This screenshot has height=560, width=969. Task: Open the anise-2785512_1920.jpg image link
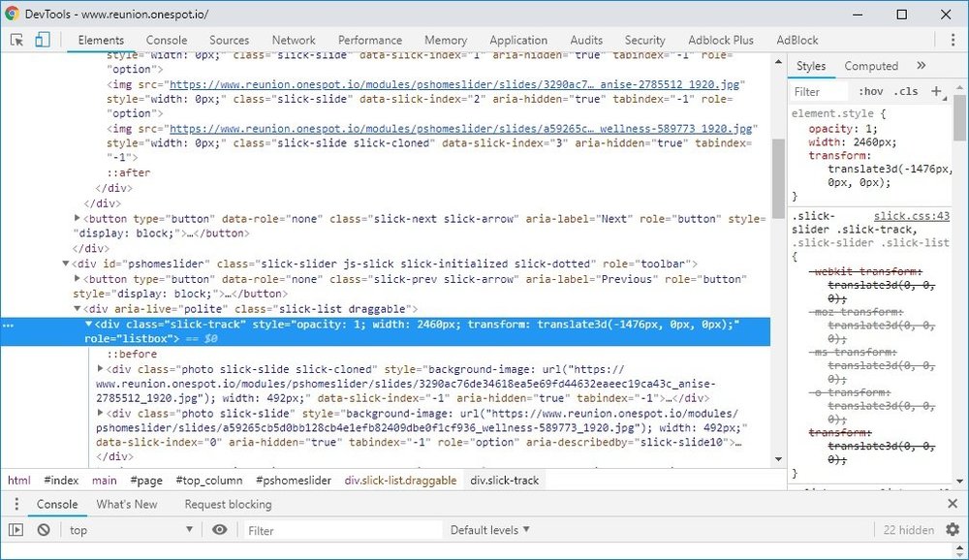tap(453, 84)
